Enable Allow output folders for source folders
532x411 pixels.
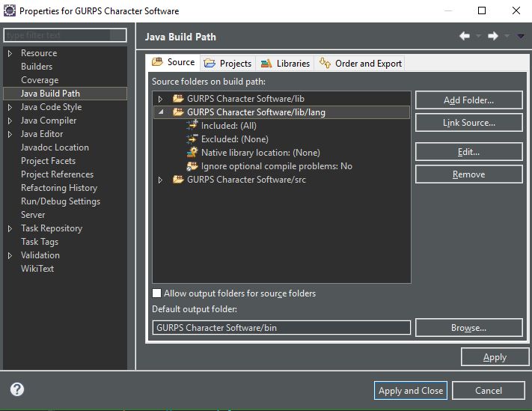(156, 293)
